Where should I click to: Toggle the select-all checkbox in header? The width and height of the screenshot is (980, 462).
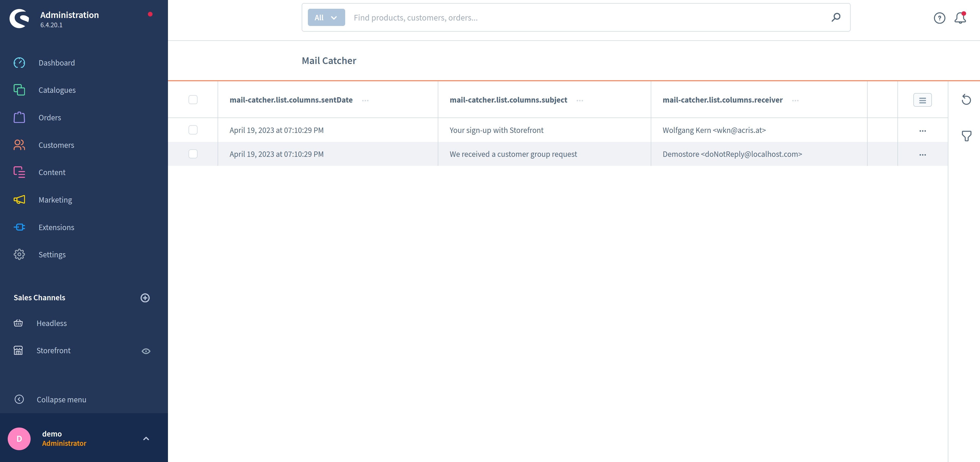(192, 99)
